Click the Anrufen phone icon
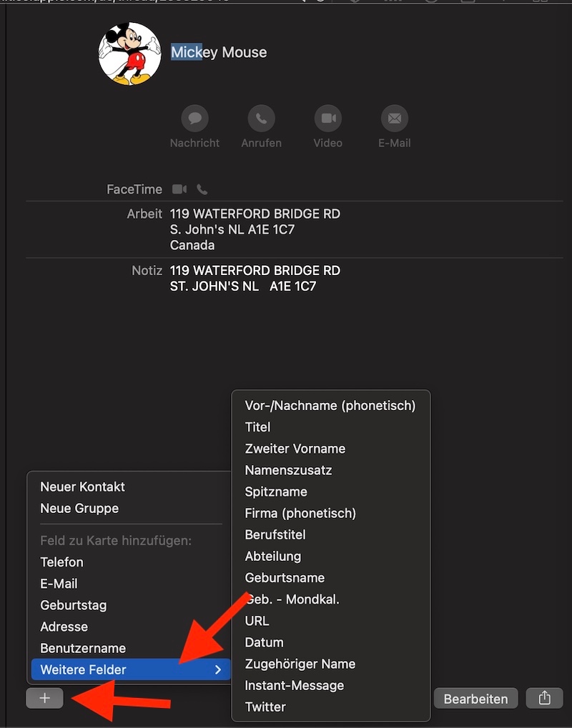 pyautogui.click(x=261, y=118)
